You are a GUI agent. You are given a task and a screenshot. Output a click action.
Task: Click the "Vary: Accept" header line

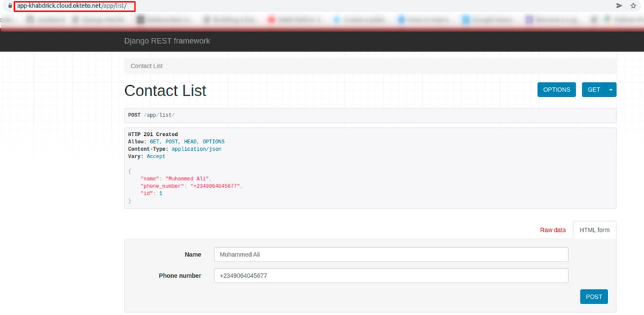click(147, 156)
